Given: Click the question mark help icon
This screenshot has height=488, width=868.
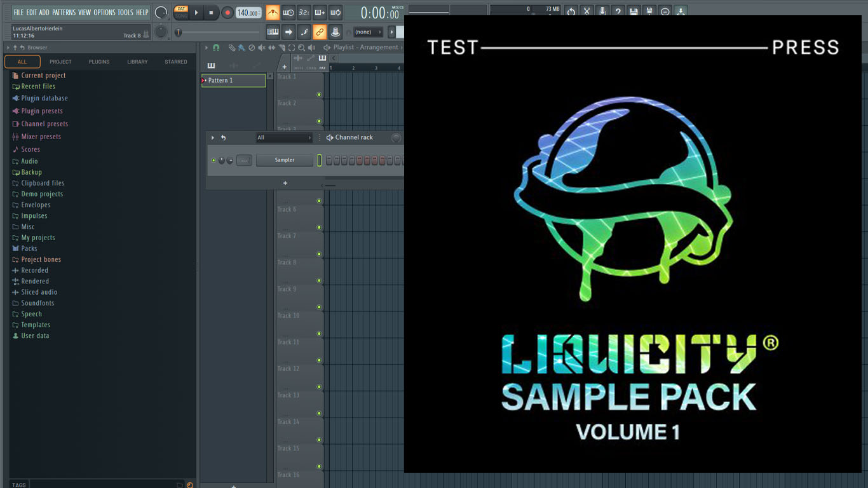Looking at the screenshot, I should (x=618, y=11).
